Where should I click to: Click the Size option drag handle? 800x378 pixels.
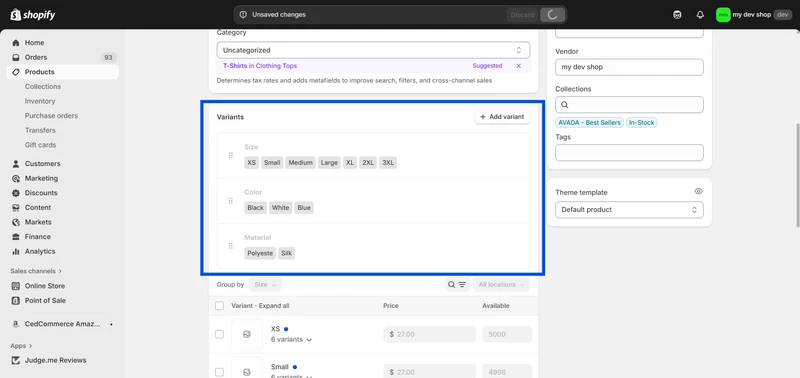(x=231, y=155)
